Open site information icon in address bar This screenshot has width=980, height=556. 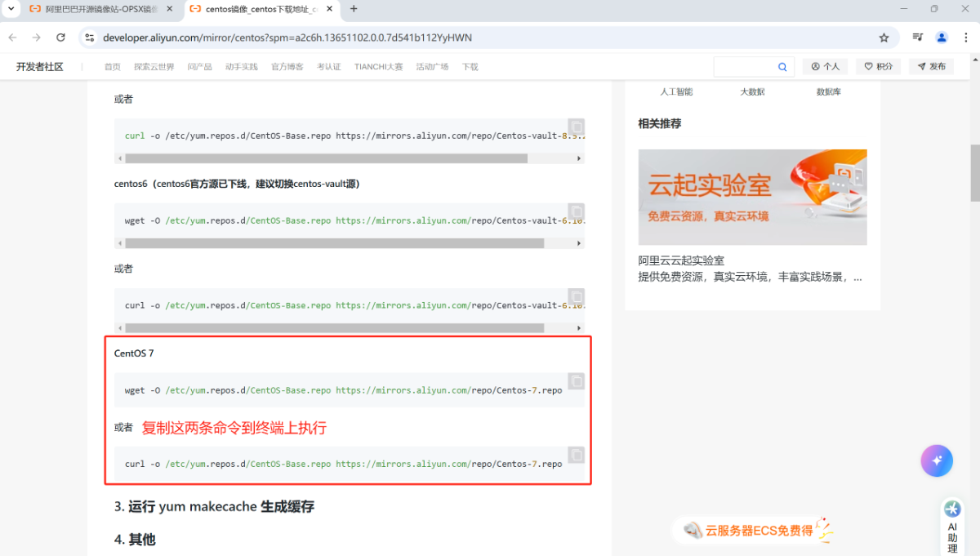(90, 38)
